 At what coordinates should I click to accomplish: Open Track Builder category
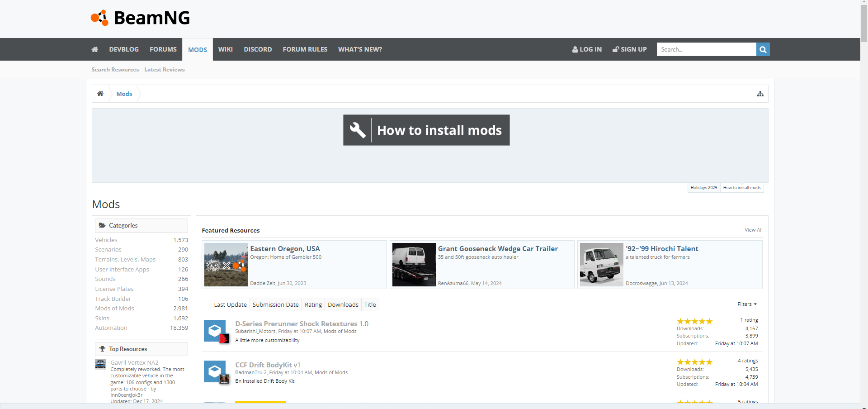click(113, 299)
